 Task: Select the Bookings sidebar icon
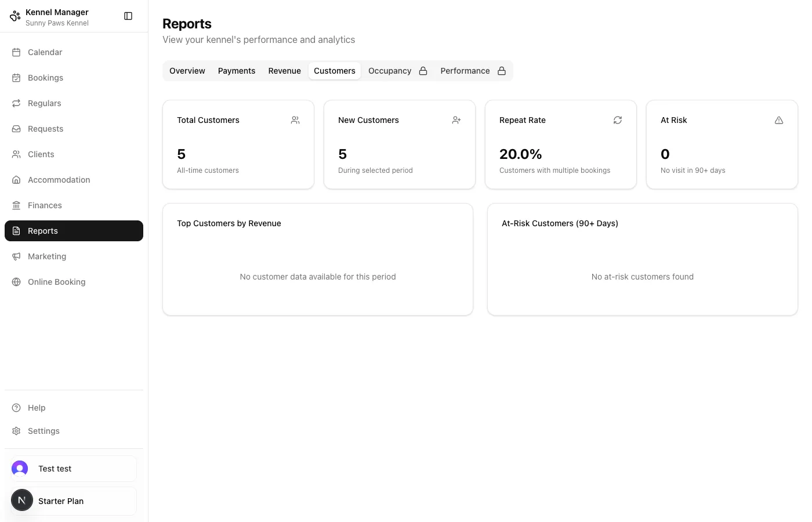click(16, 78)
